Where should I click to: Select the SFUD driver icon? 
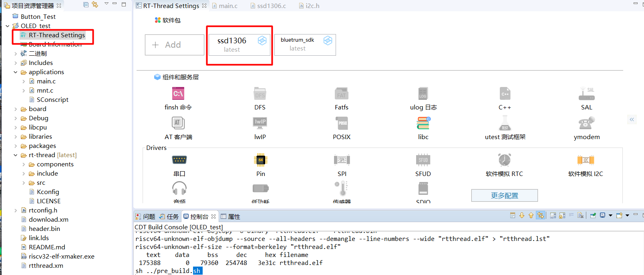click(x=423, y=160)
